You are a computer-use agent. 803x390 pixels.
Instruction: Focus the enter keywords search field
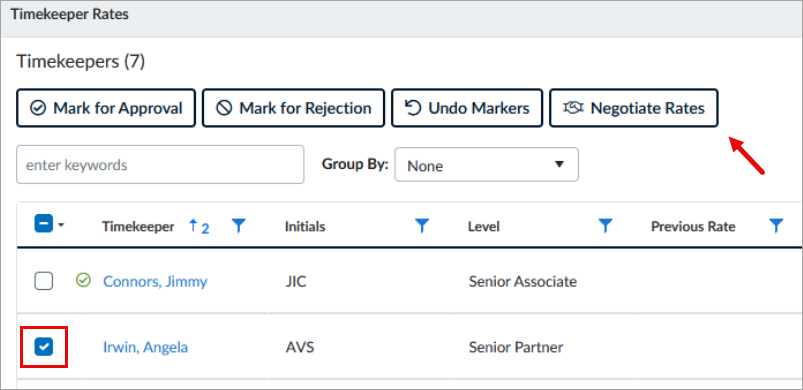(160, 165)
